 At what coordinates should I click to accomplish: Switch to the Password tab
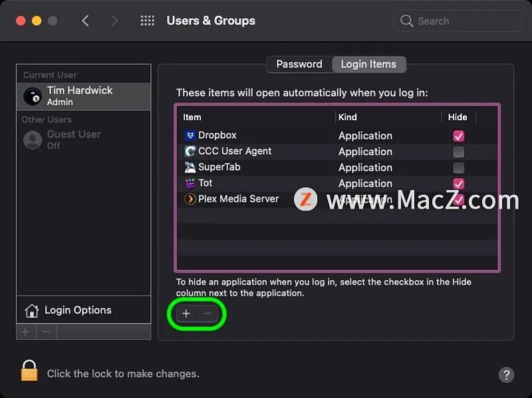tap(299, 64)
